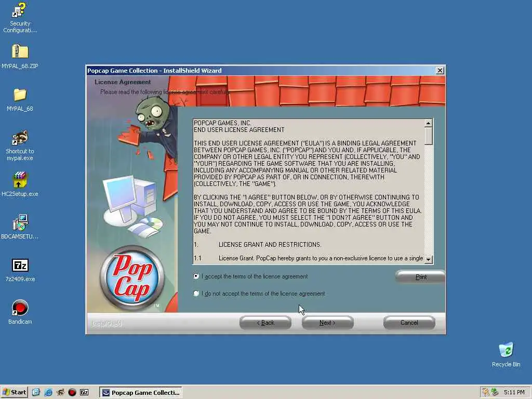Click first system tray icon
The height and width of the screenshot is (399, 532).
point(486,392)
